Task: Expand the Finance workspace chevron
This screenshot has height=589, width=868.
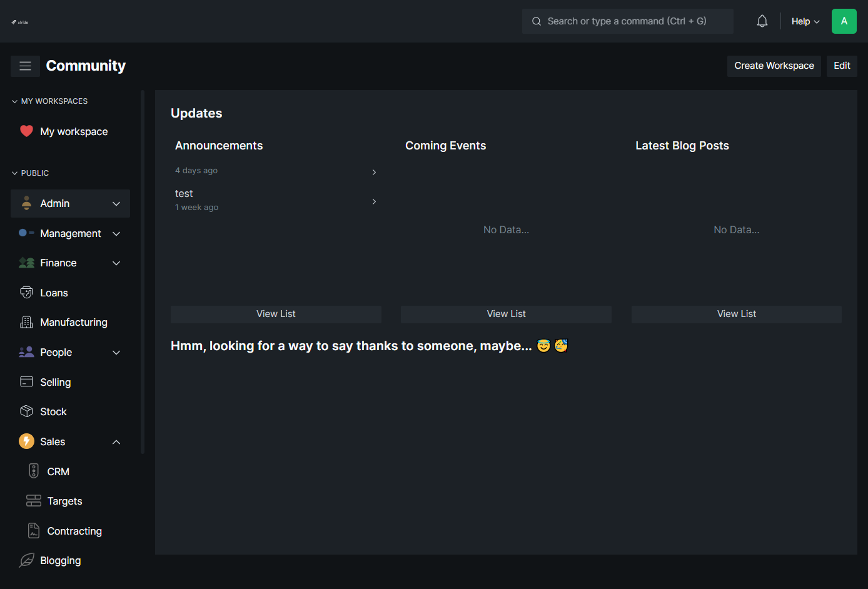Action: (116, 263)
